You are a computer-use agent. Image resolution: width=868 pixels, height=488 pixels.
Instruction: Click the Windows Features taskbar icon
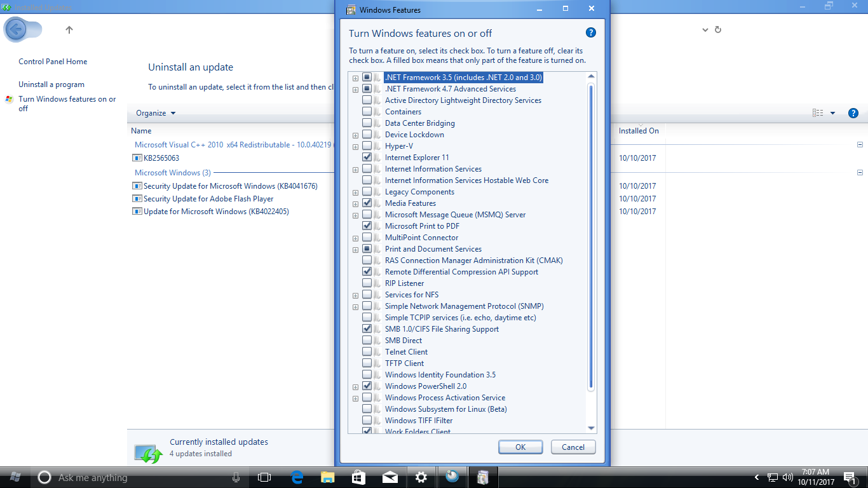[483, 477]
